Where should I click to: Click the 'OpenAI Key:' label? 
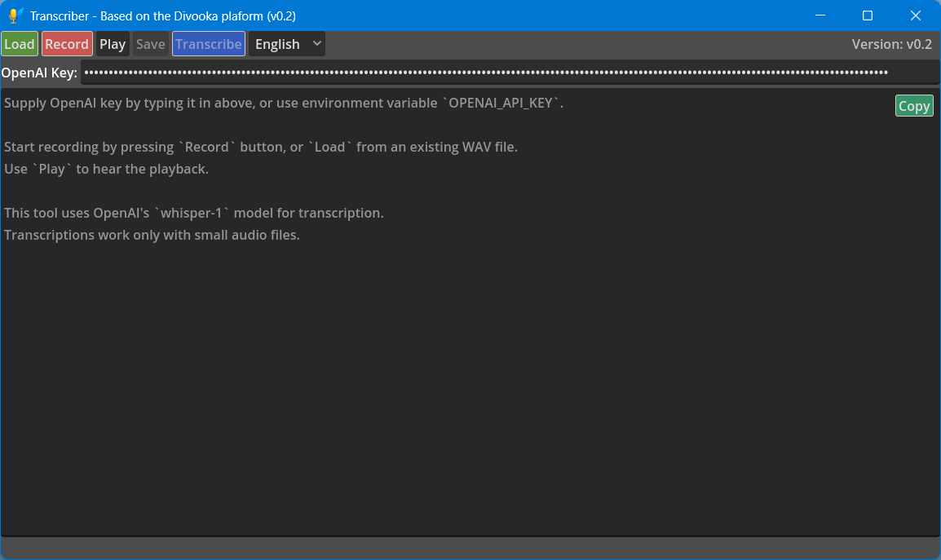point(39,73)
